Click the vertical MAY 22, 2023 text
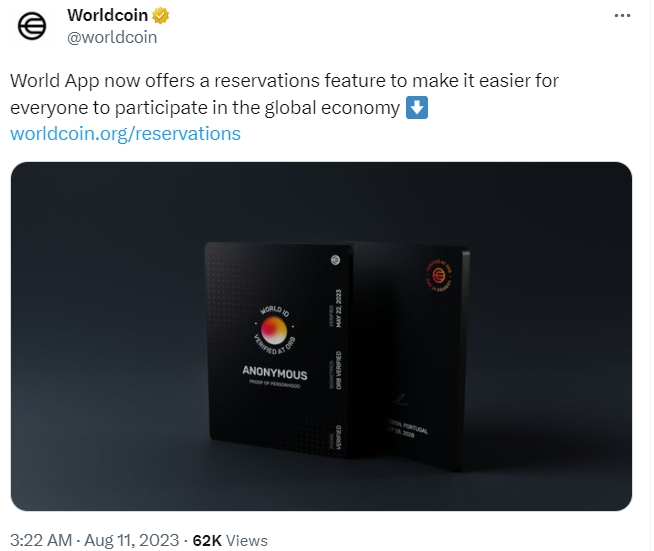The image size is (654, 551). coord(338,311)
